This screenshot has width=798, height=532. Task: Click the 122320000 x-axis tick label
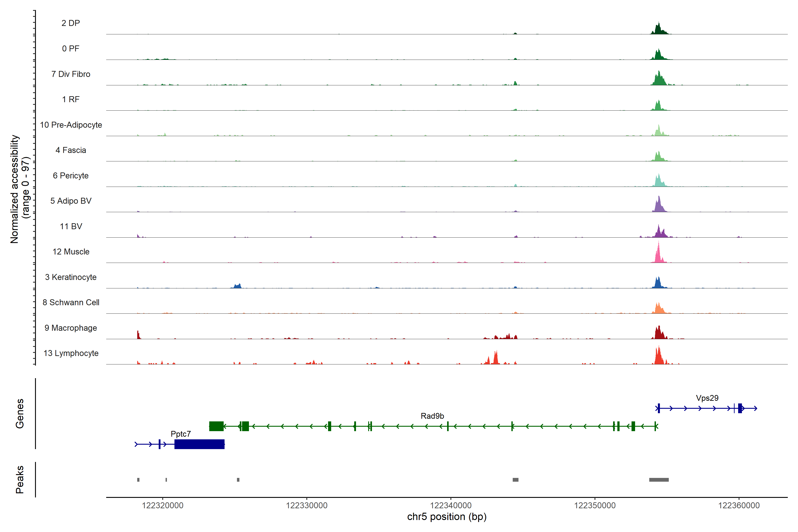pyautogui.click(x=162, y=505)
